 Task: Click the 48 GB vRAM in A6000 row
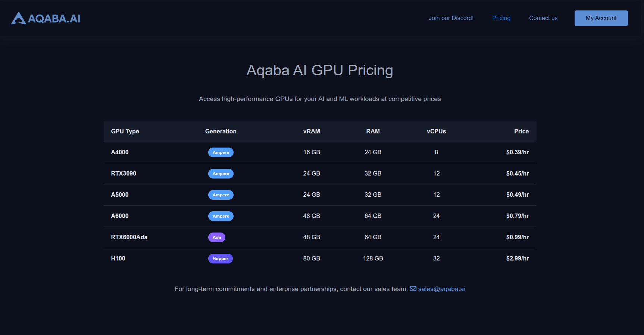click(312, 216)
